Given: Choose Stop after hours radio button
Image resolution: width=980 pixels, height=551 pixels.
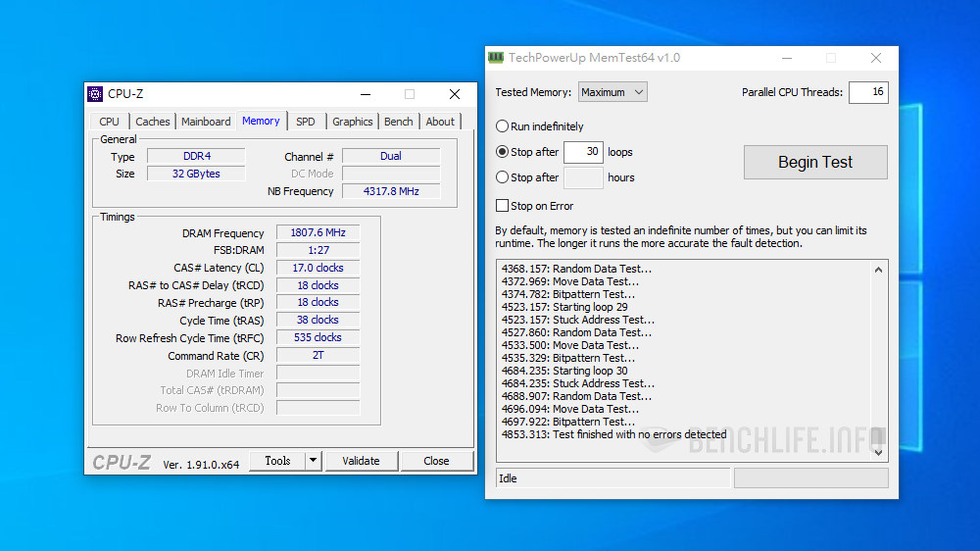Looking at the screenshot, I should (503, 177).
